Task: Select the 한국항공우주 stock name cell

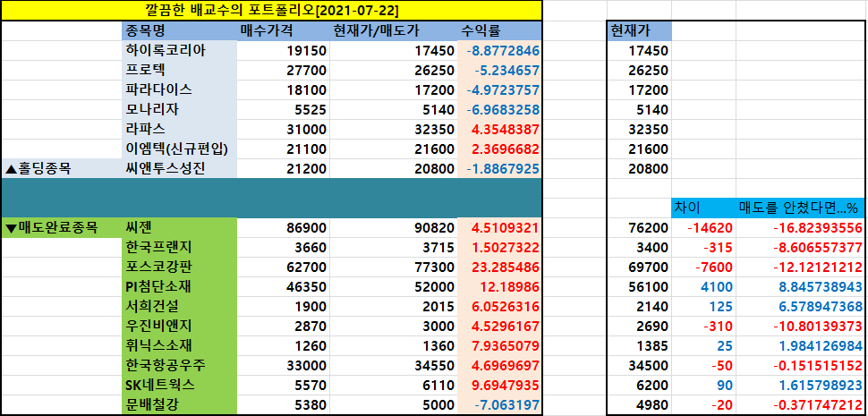Action: click(x=179, y=365)
